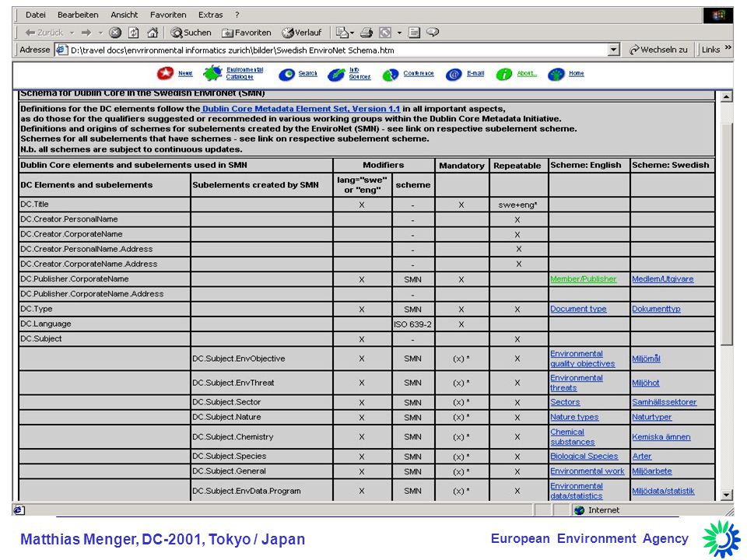Go to the browser home page icon
The image size is (747, 560).
(x=153, y=33)
